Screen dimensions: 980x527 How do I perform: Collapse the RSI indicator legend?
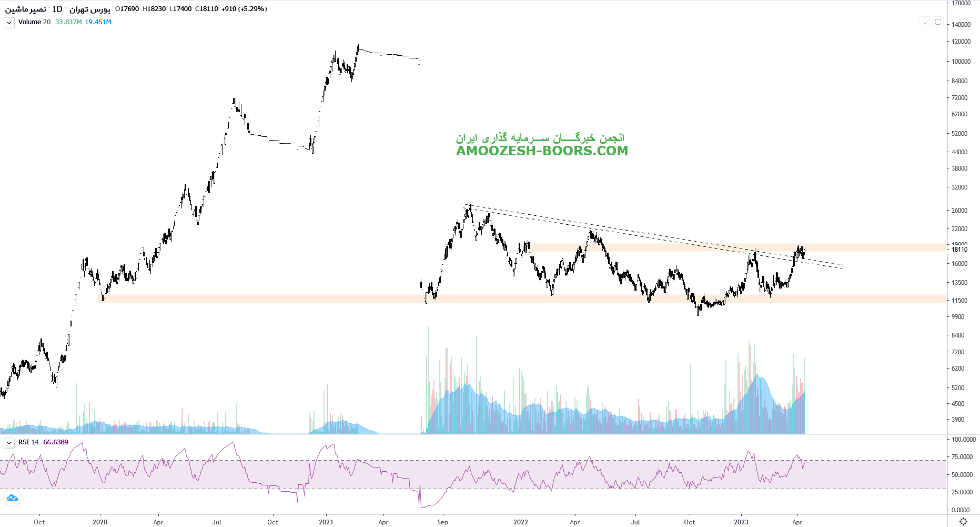pyautogui.click(x=9, y=443)
